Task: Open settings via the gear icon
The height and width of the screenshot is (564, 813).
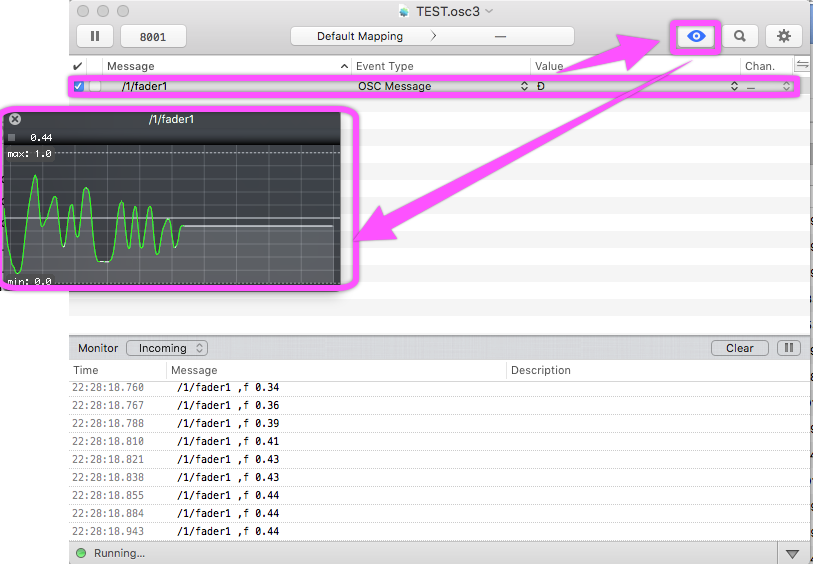Action: click(784, 36)
